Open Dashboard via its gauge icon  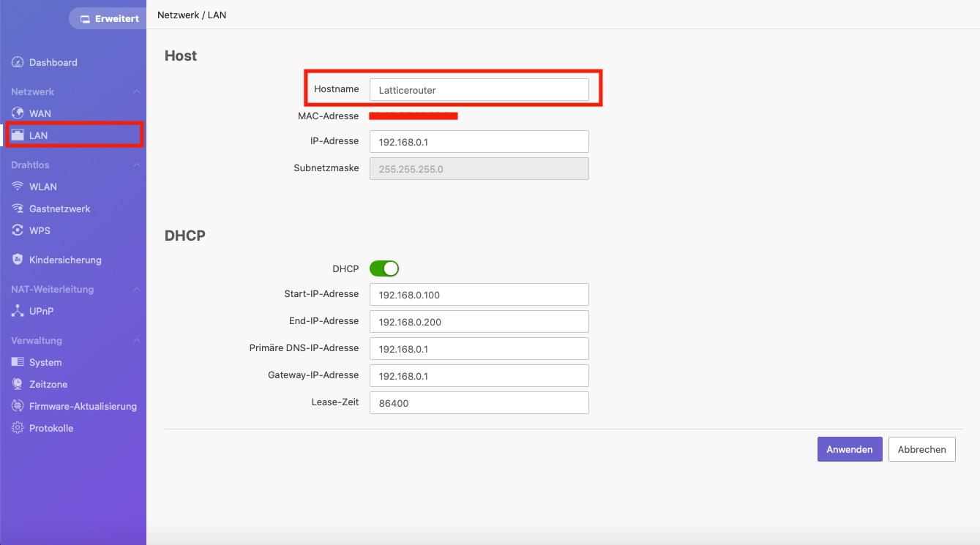click(x=18, y=62)
